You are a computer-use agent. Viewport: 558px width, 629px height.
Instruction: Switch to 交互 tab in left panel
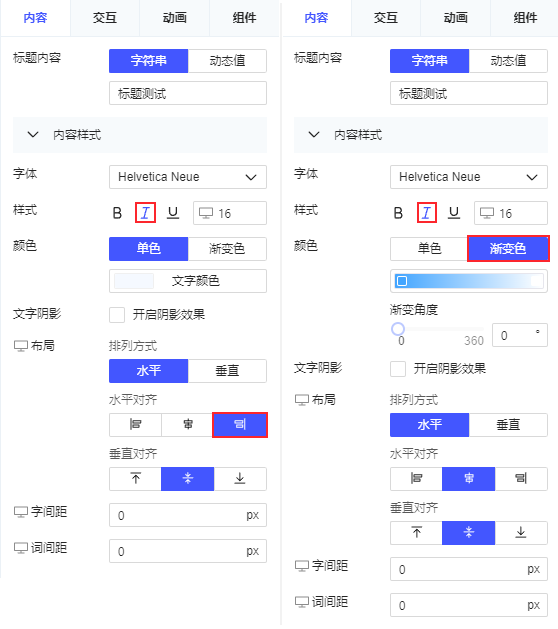pyautogui.click(x=105, y=18)
